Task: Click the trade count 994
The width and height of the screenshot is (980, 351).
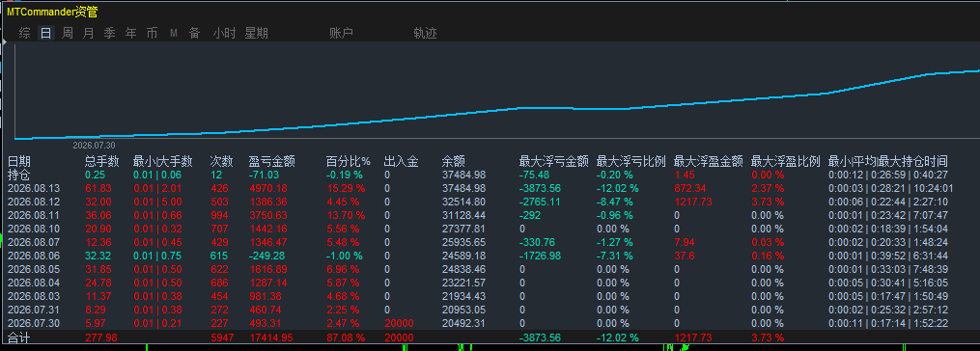Action: (x=220, y=215)
